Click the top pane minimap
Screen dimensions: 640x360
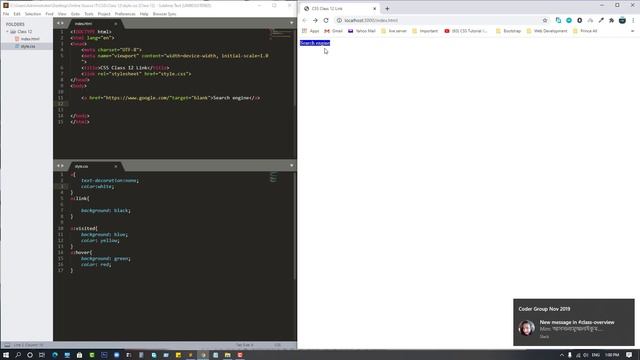[x=281, y=34]
